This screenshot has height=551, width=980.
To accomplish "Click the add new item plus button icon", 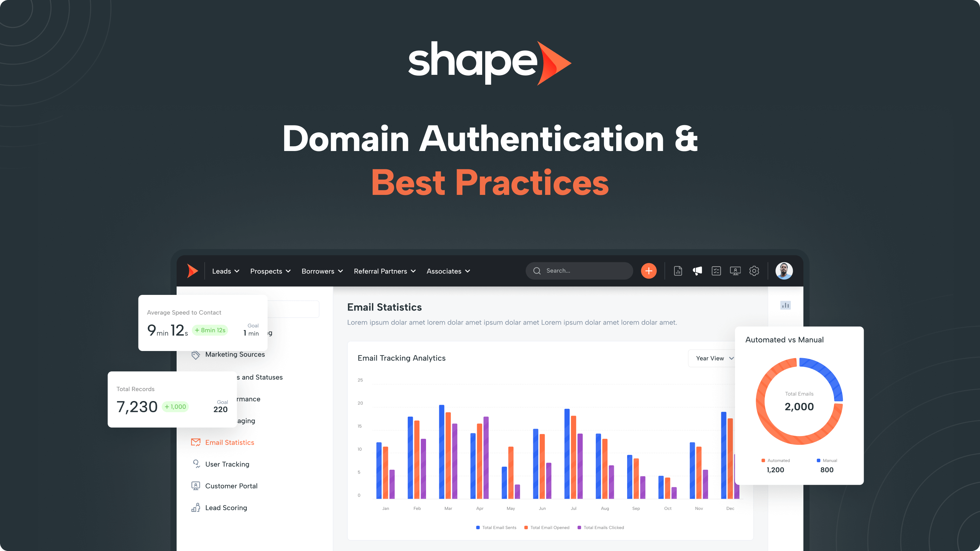I will click(650, 270).
